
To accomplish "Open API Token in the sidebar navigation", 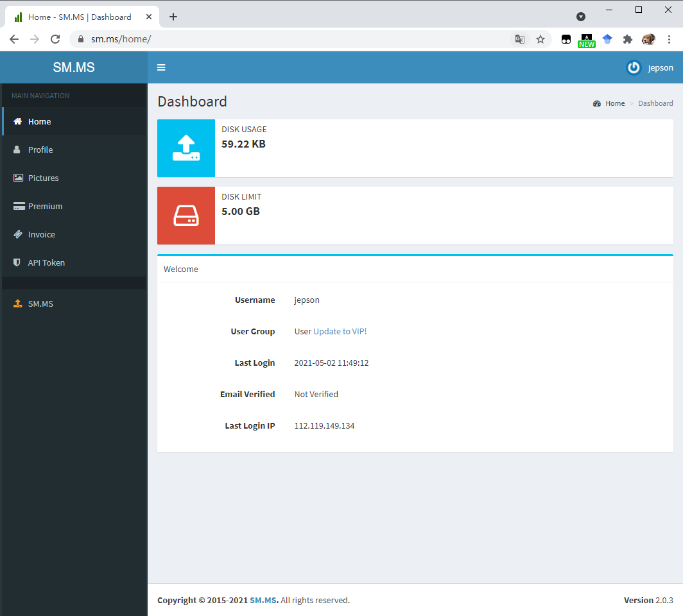I will tap(74, 262).
